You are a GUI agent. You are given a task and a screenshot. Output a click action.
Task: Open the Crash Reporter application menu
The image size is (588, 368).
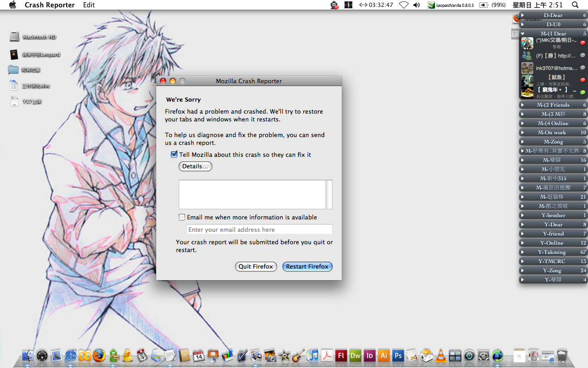click(x=50, y=5)
